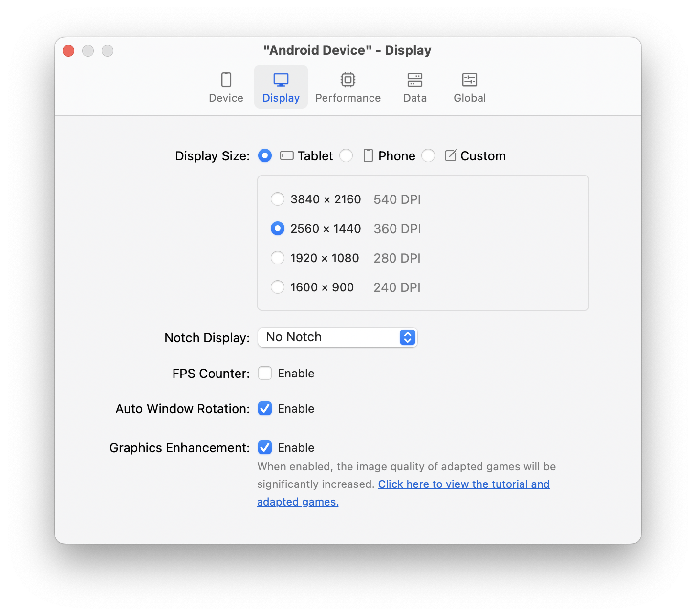Open the Data storage icon tab
This screenshot has width=696, height=616.
414,80
